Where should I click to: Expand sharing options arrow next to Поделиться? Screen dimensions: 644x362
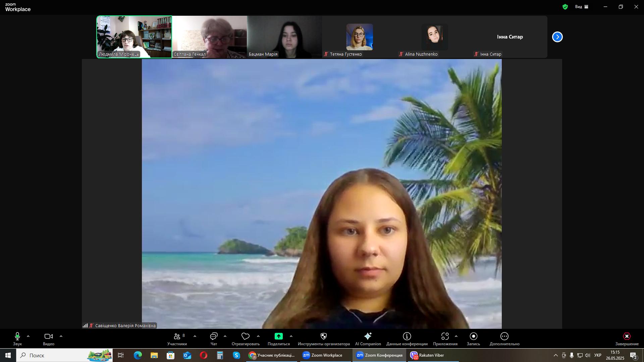point(291,336)
